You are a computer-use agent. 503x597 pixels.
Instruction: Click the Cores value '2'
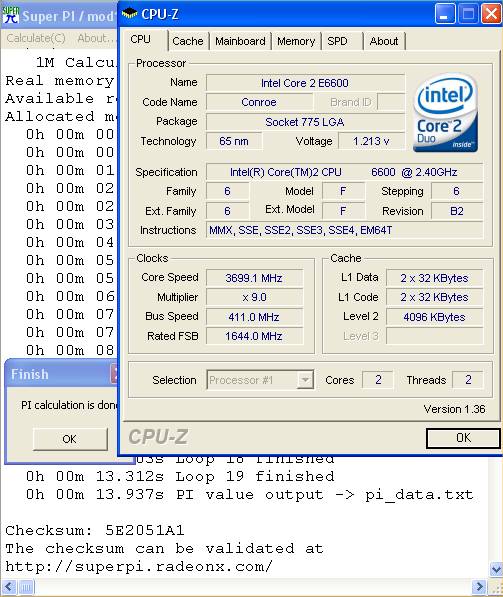click(x=378, y=380)
